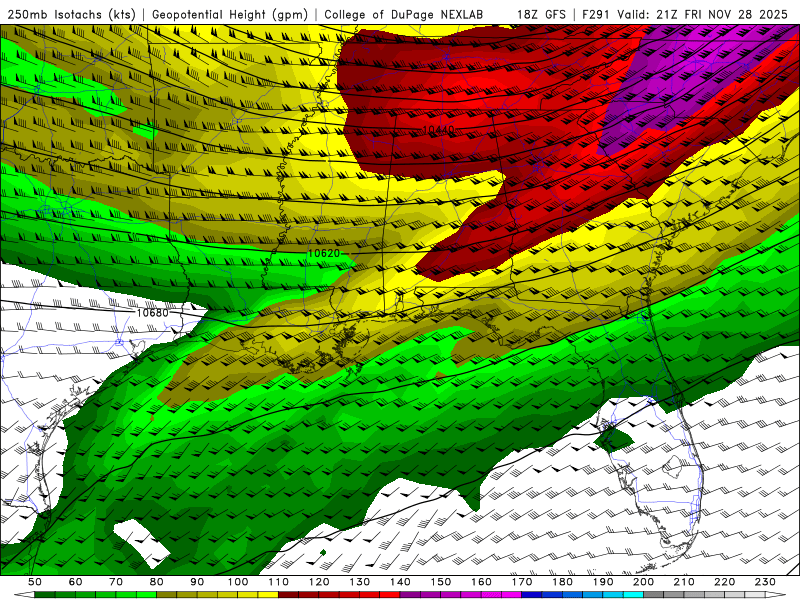Click the '18Z GFS' model run label

tap(541, 14)
